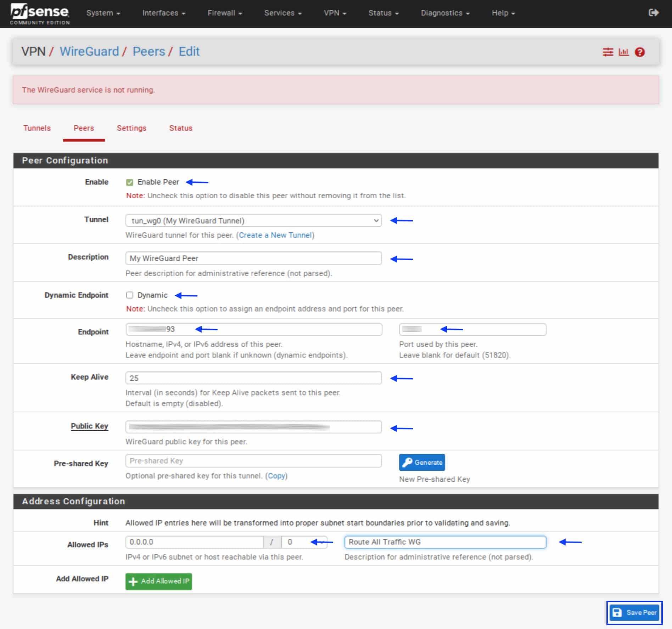Click the logout icon in top bar

pyautogui.click(x=654, y=13)
